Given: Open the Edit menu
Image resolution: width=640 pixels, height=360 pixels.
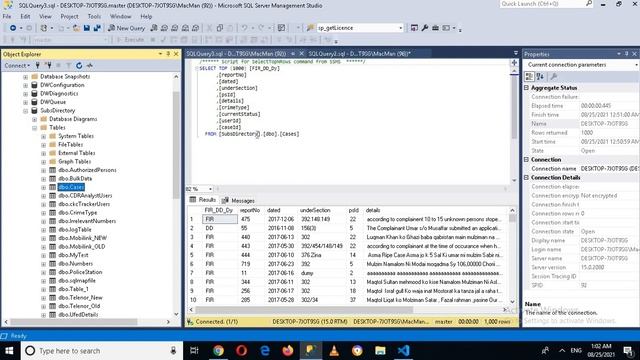Looking at the screenshot, I should pyautogui.click(x=25, y=16).
